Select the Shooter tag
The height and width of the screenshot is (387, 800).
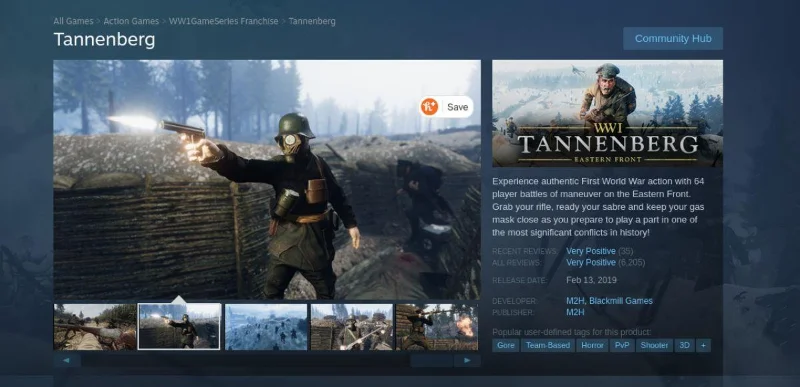click(655, 345)
